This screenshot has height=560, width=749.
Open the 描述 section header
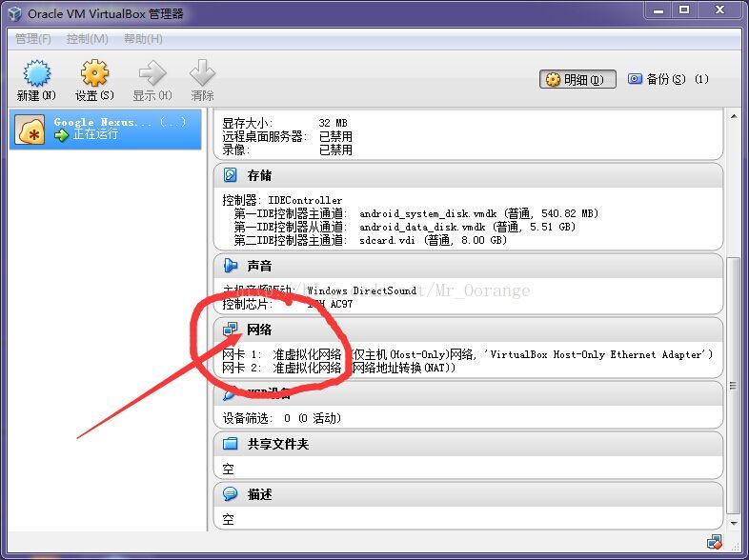pyautogui.click(x=468, y=494)
